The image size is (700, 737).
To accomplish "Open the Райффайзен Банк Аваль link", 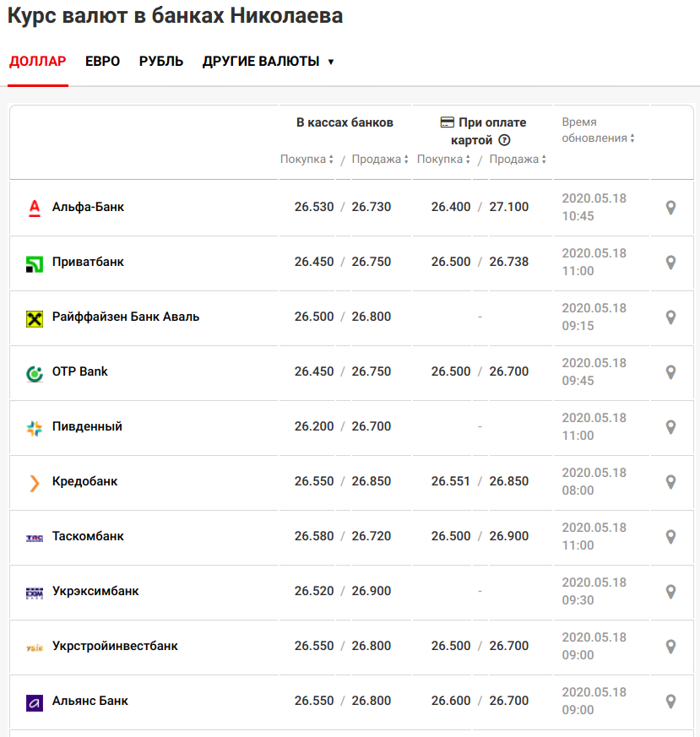I will click(126, 317).
